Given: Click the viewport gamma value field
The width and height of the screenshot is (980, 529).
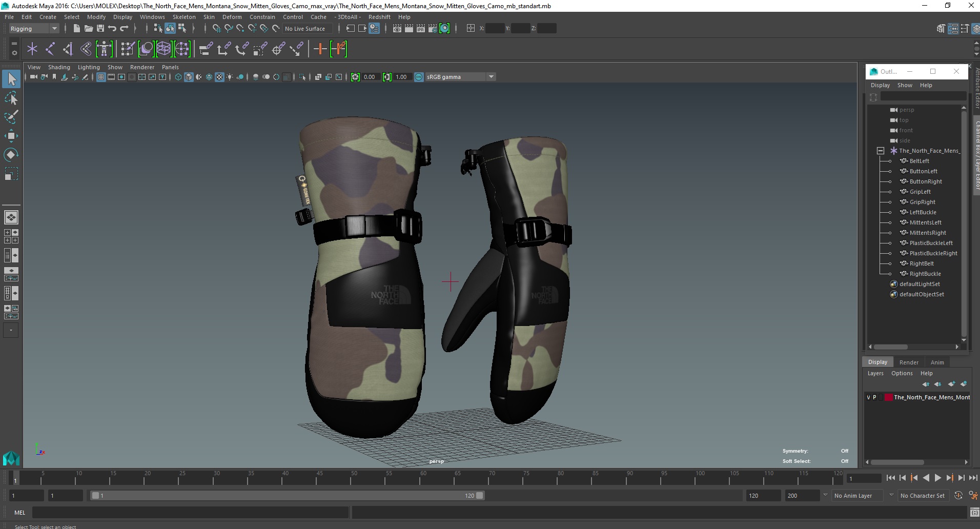Looking at the screenshot, I should click(x=402, y=77).
